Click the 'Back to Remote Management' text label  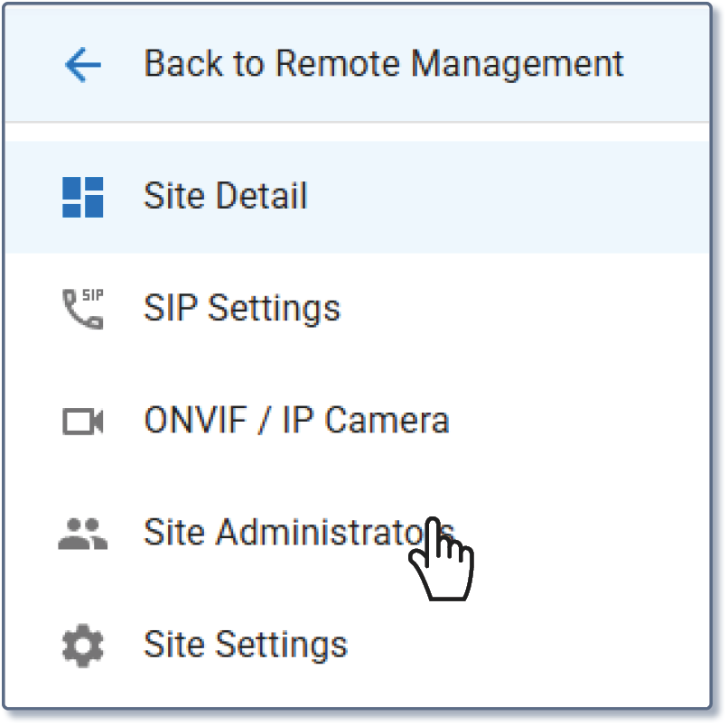click(383, 64)
